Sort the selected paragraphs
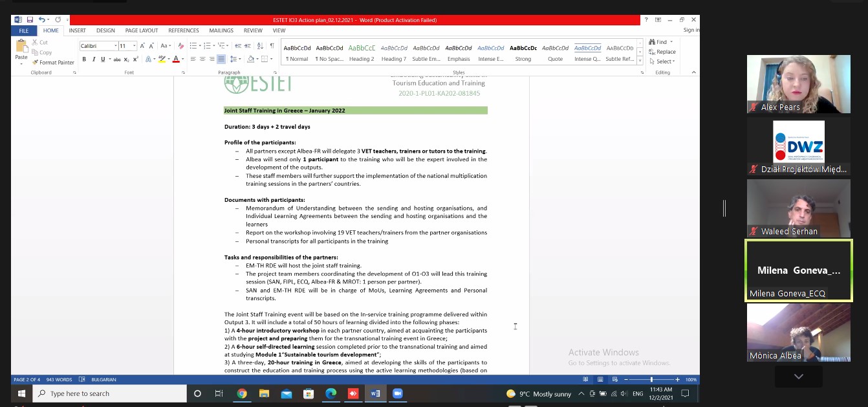 pos(261,46)
